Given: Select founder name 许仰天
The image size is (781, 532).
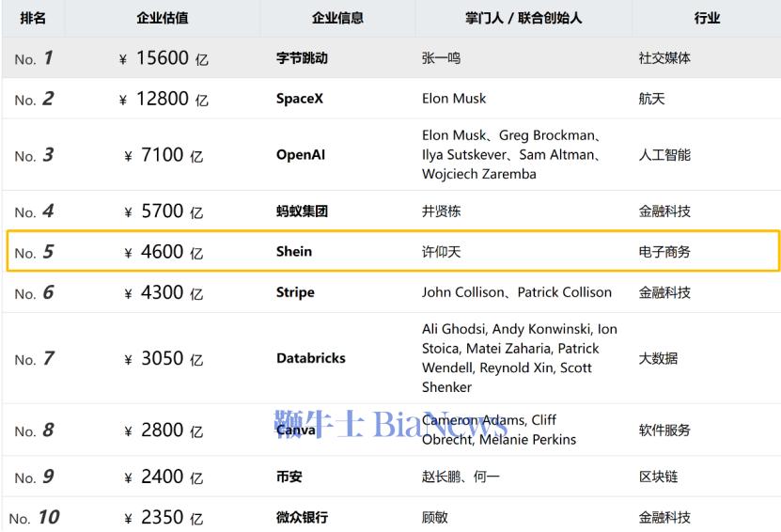Looking at the screenshot, I should (x=442, y=252).
